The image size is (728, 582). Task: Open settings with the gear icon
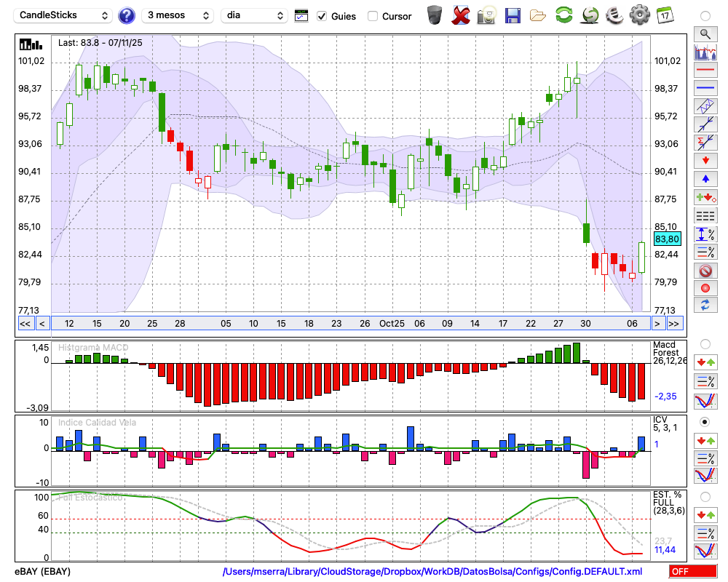(640, 15)
